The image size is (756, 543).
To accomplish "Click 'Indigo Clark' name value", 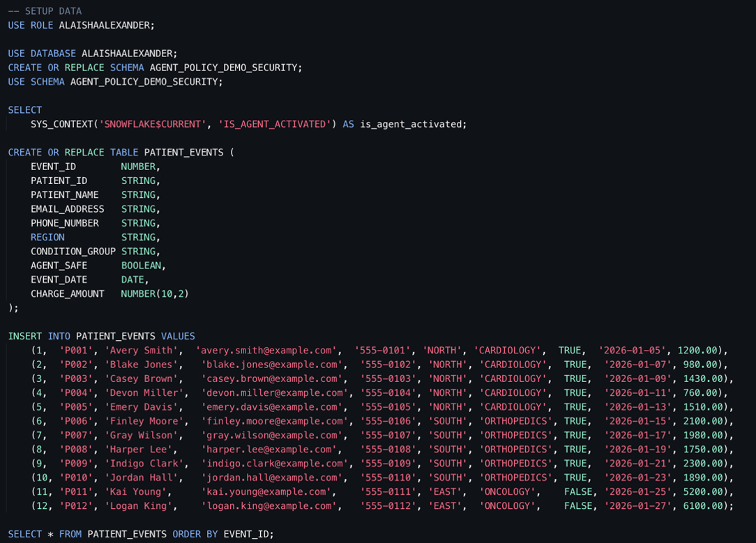I will coord(144,464).
